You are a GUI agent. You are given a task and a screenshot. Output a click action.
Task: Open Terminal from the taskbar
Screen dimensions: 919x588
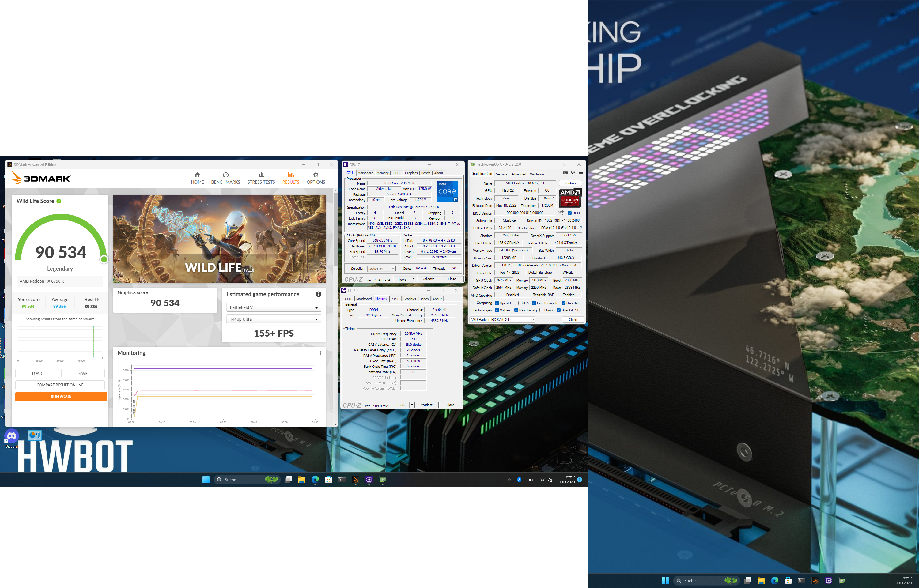[342, 480]
